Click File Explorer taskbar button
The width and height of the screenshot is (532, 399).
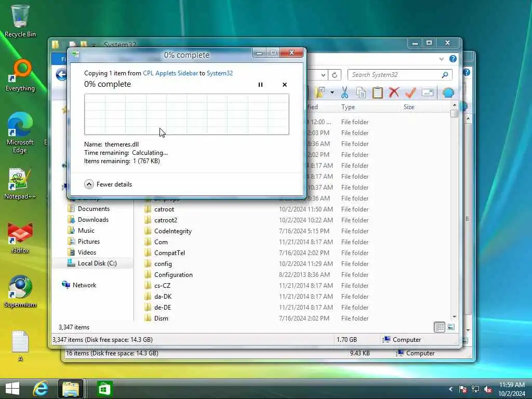(71, 389)
